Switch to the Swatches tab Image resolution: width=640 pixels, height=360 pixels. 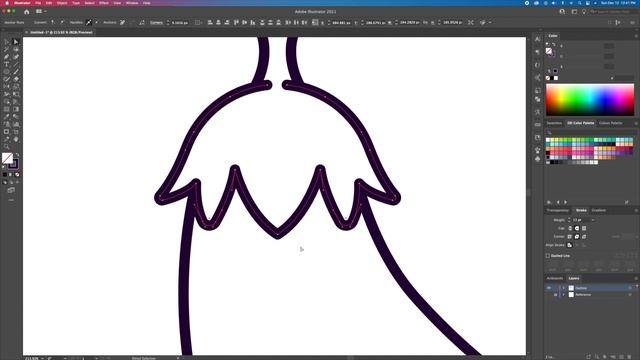[554, 123]
